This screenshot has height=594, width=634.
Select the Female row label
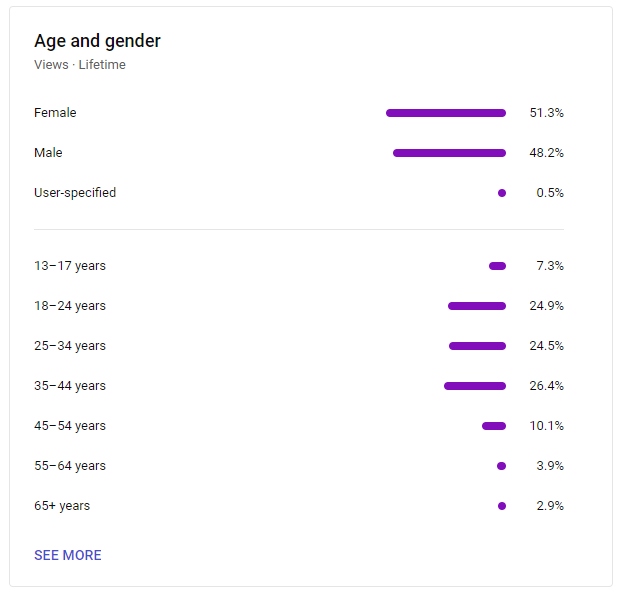pyautogui.click(x=55, y=113)
